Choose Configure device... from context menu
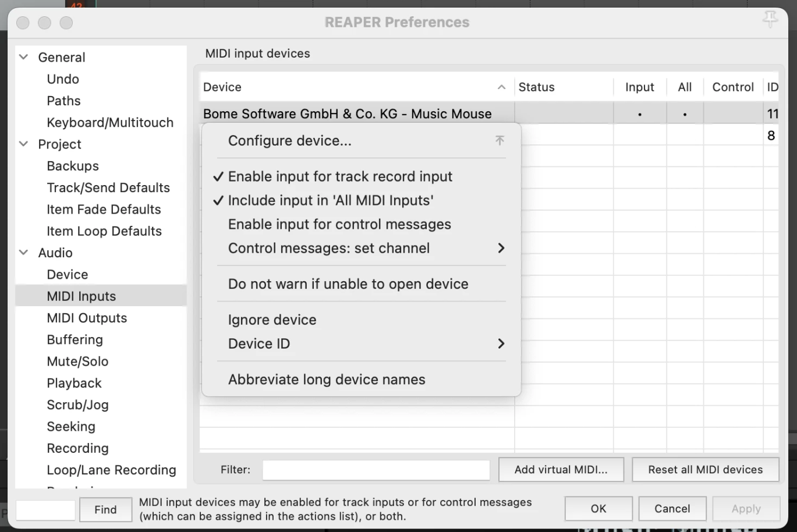 coord(290,141)
